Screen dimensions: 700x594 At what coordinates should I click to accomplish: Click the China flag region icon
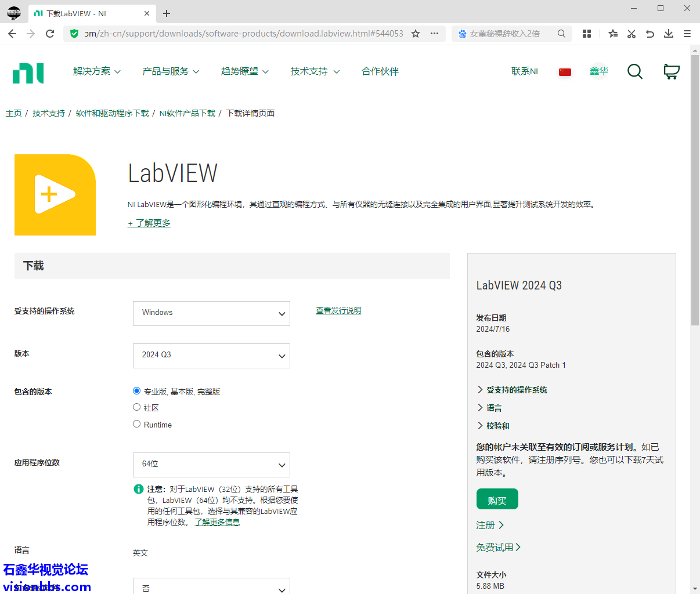pyautogui.click(x=565, y=72)
